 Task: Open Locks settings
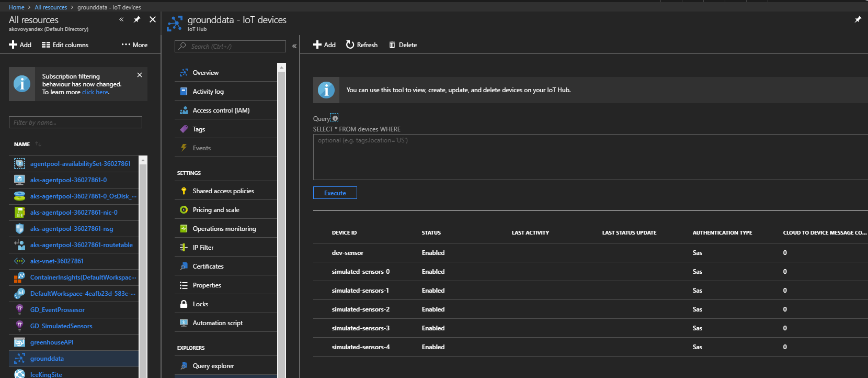226,304
